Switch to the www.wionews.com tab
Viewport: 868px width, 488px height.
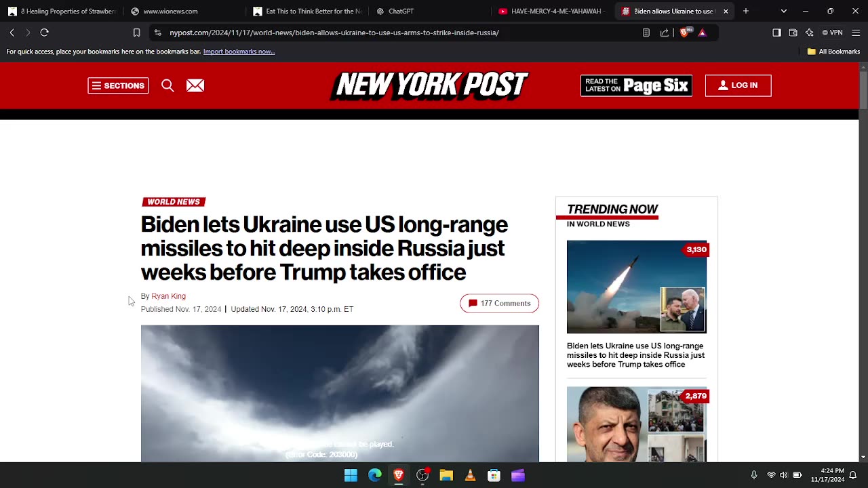(184, 12)
